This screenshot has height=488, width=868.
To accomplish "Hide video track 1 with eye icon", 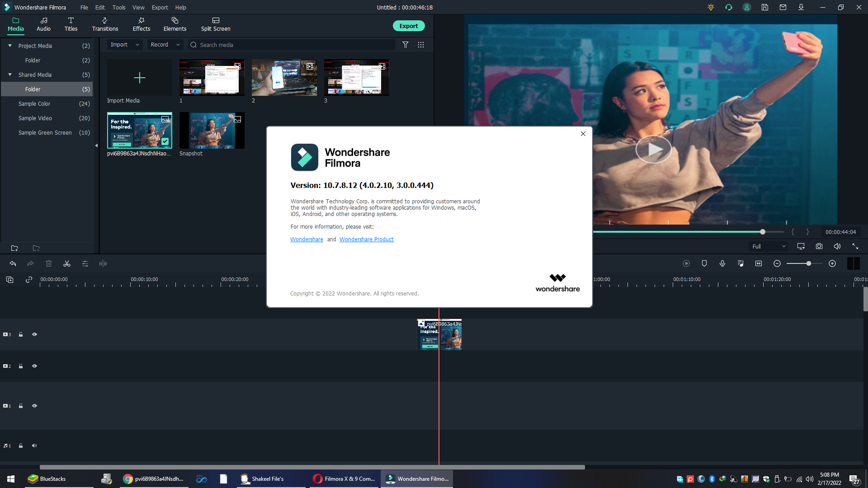I will click(x=34, y=406).
